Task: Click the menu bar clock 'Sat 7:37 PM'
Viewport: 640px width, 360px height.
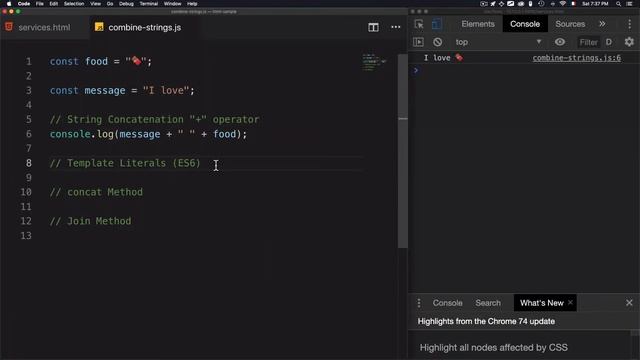Action: point(595,4)
